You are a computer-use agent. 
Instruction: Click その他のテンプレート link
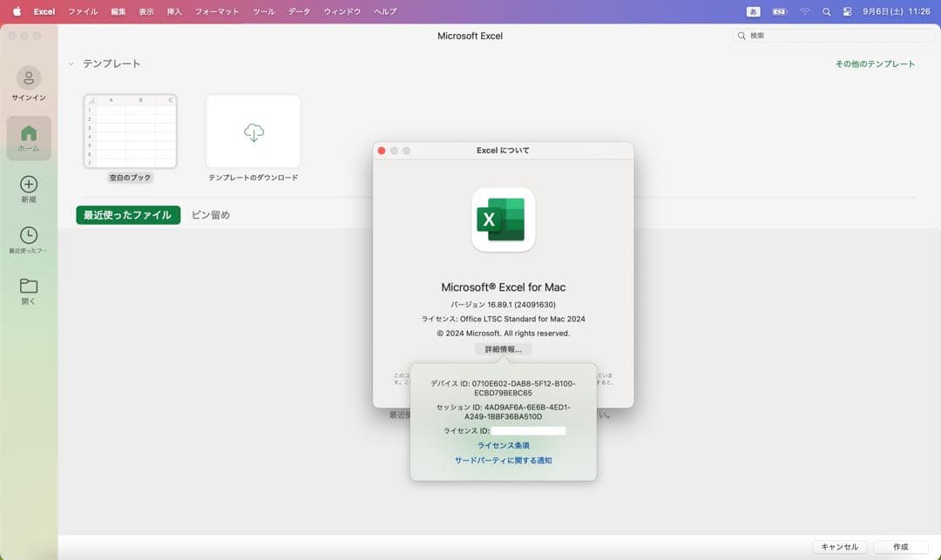(x=875, y=64)
